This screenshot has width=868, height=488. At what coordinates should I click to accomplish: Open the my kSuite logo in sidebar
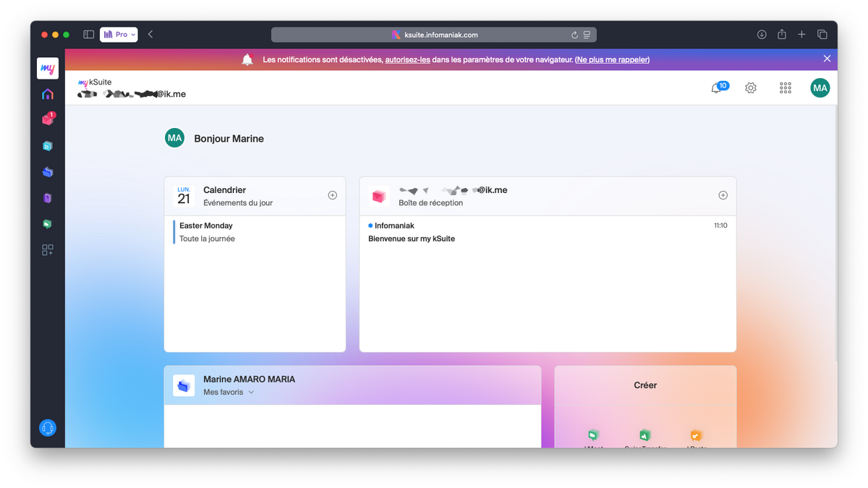pyautogui.click(x=48, y=68)
